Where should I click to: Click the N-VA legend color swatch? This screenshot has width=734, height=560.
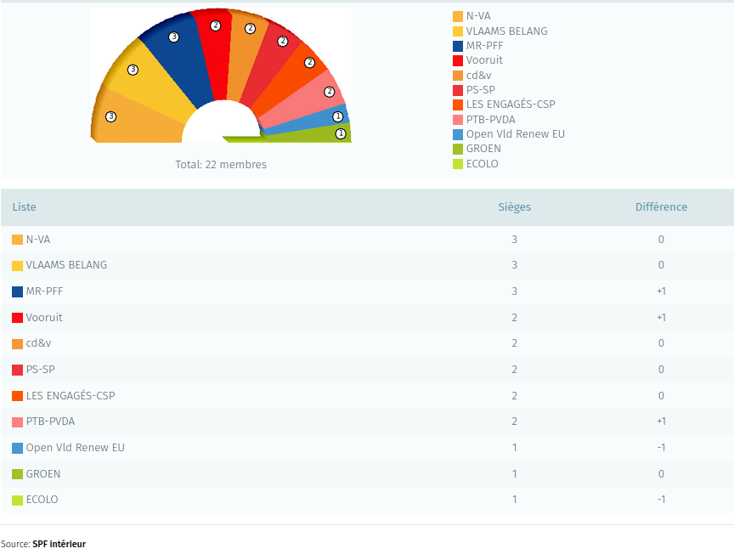458,17
